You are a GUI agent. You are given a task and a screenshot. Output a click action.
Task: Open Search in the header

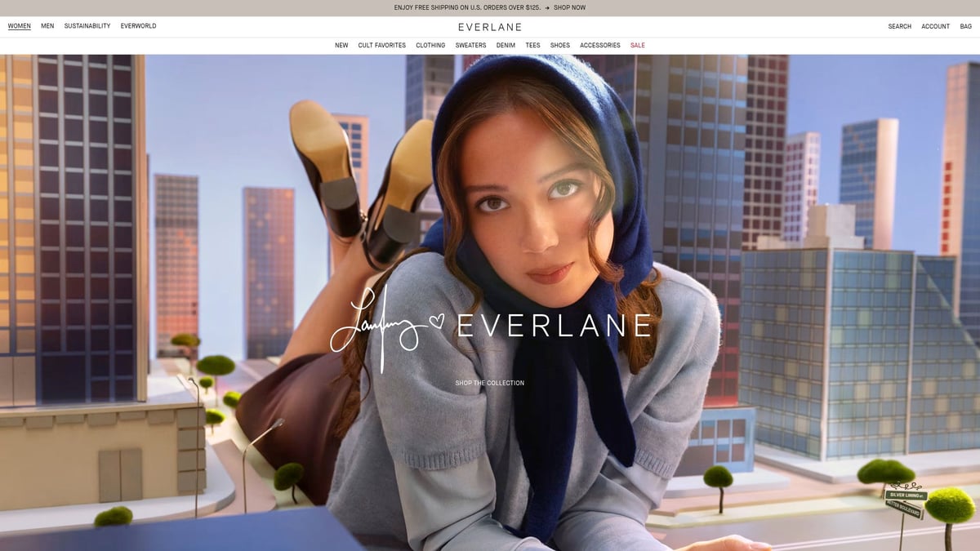click(x=899, y=27)
